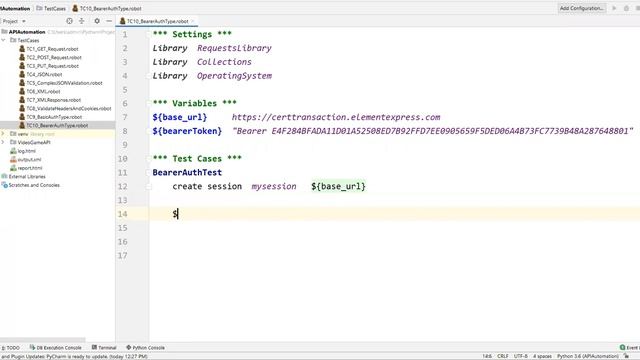Select output.xml in project tree
The width and height of the screenshot is (640, 360).
pyautogui.click(x=29, y=160)
